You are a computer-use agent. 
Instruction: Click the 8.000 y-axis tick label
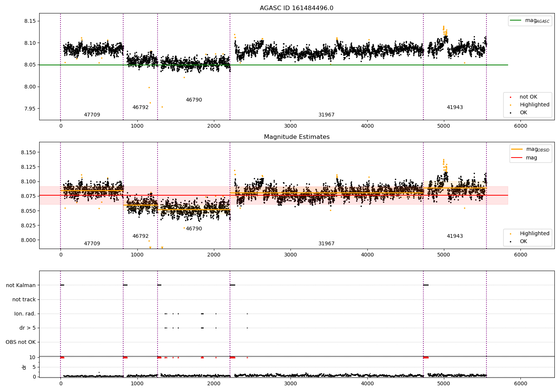tap(29, 240)
